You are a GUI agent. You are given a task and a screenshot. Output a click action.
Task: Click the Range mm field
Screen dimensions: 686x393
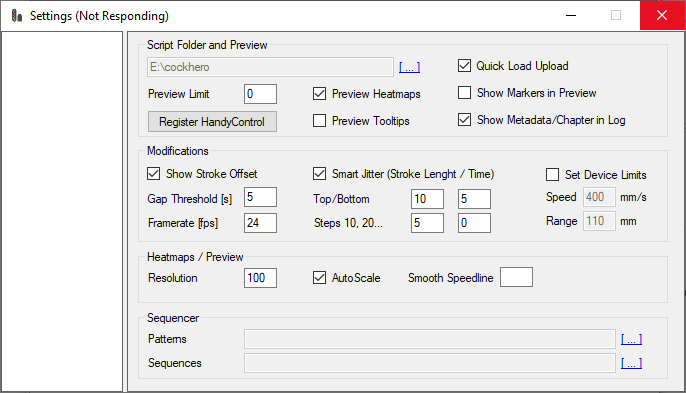click(599, 221)
